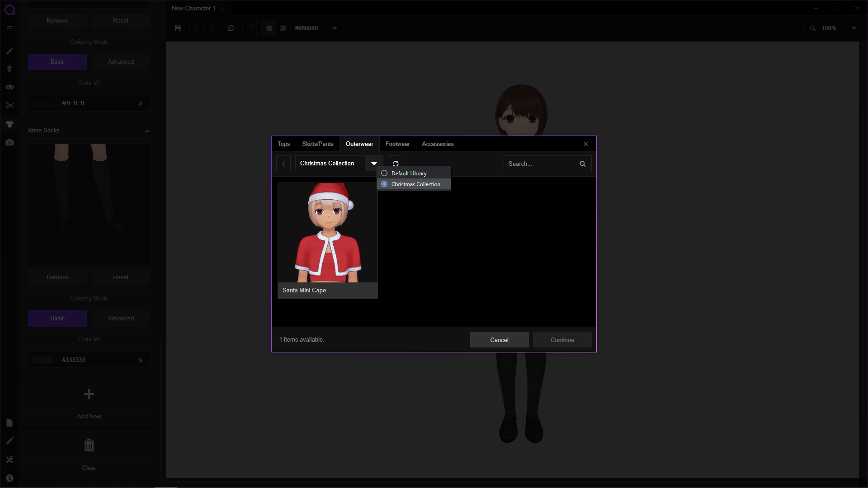Click the Remove button above the upper Coloring Mode
868x488 pixels.
coord(57,20)
